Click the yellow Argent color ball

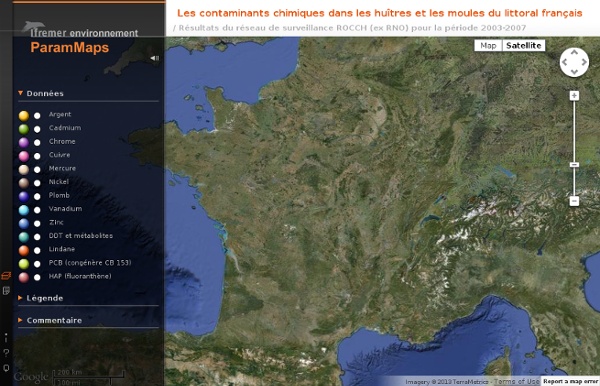point(24,116)
